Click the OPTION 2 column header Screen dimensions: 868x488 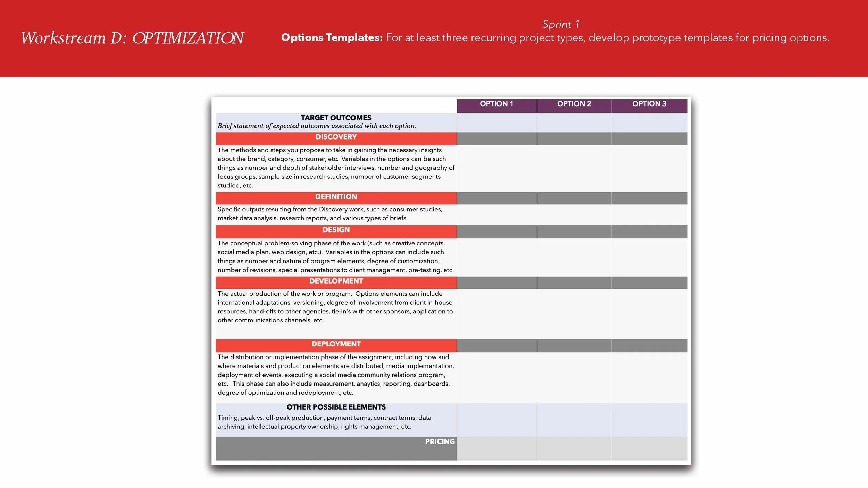tap(574, 104)
